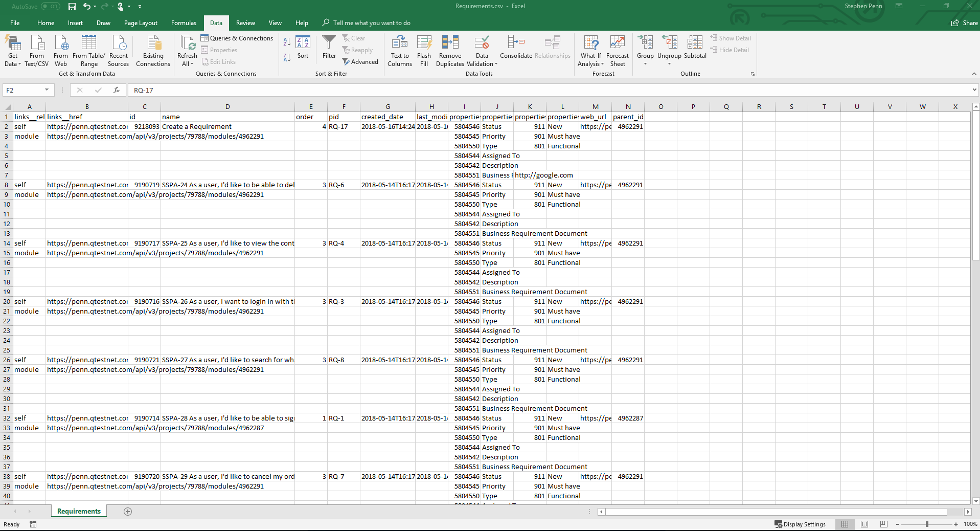Image resolution: width=980 pixels, height=531 pixels.
Task: Open the Formulas ribbon tab
Action: 184,23
